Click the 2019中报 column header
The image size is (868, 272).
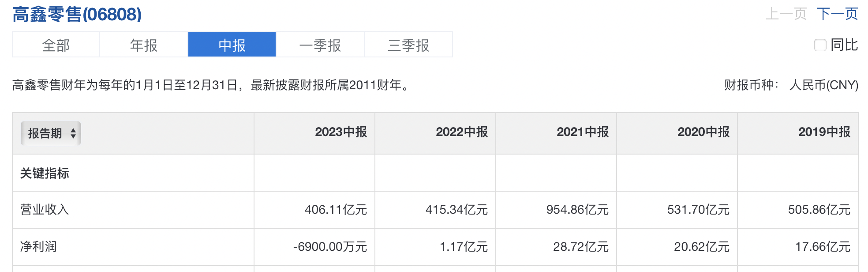coord(824,132)
